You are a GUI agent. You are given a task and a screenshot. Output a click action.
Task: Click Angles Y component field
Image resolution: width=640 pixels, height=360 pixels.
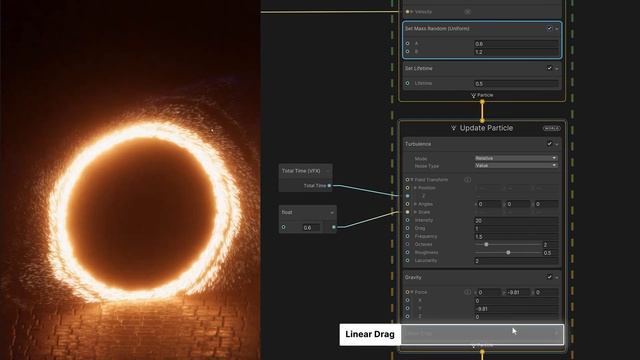[518, 204]
